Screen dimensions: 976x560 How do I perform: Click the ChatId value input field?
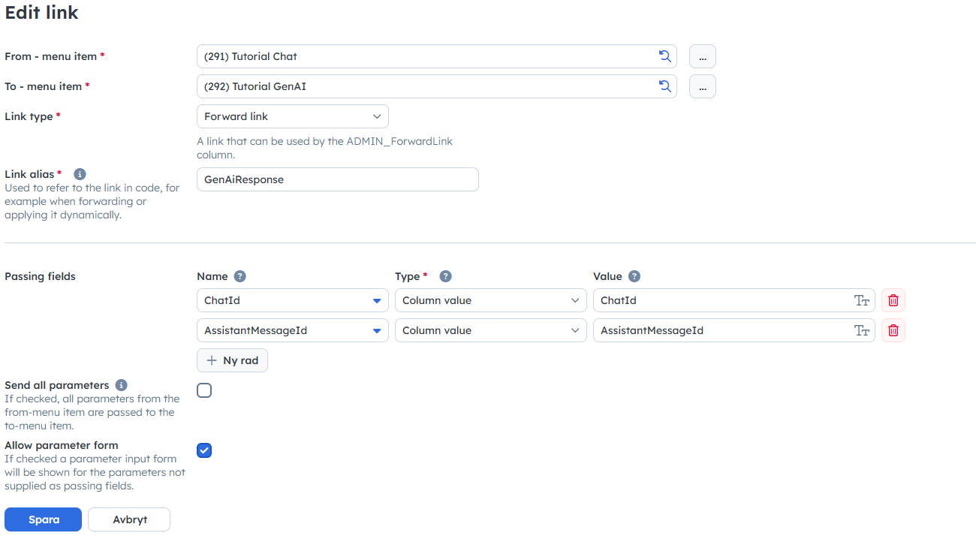coord(734,300)
